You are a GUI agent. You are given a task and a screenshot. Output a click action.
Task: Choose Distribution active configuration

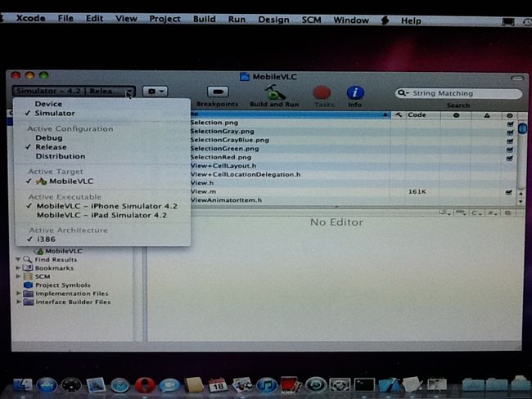pyautogui.click(x=61, y=156)
